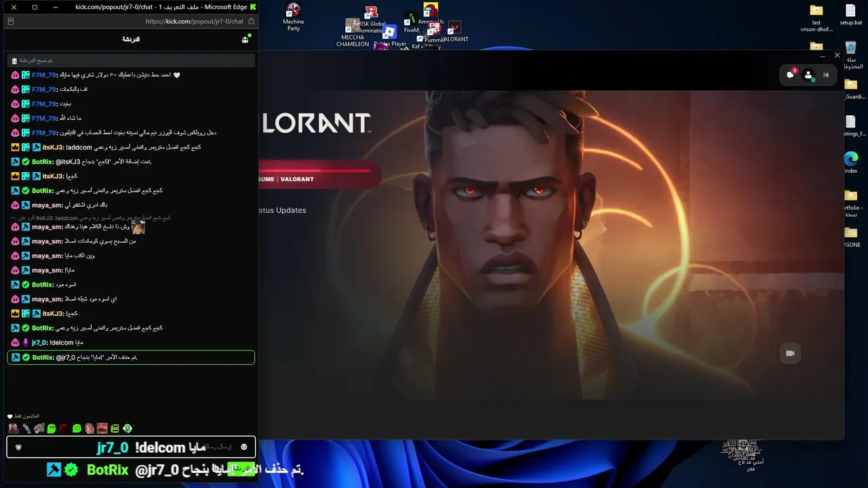This screenshot has width=868, height=488.
Task: Collapse the Valorant launcher social panel arrow
Action: tap(826, 75)
